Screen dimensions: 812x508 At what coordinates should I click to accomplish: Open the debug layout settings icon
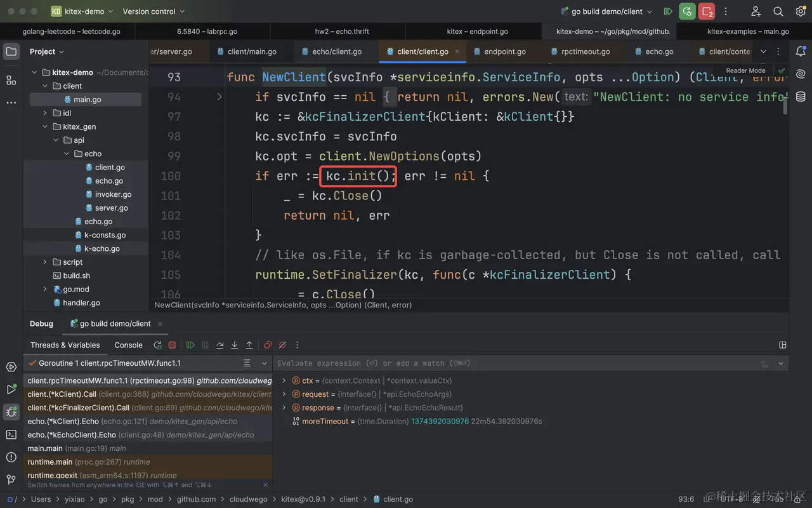click(x=782, y=345)
